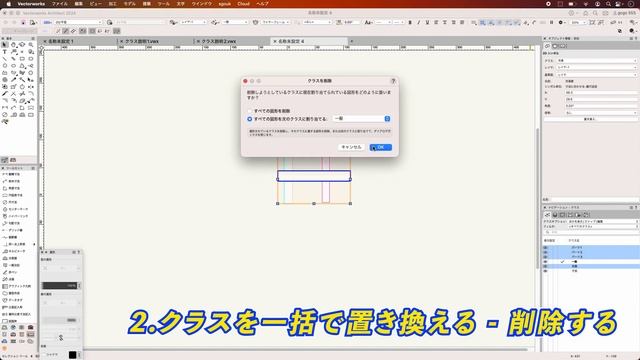
Task: Click the dark fill bar in Attributes palette
Action: point(60,285)
